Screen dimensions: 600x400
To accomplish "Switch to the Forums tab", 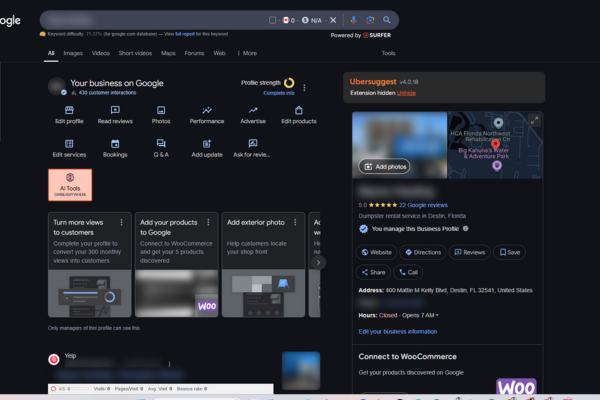I will coord(194,53).
